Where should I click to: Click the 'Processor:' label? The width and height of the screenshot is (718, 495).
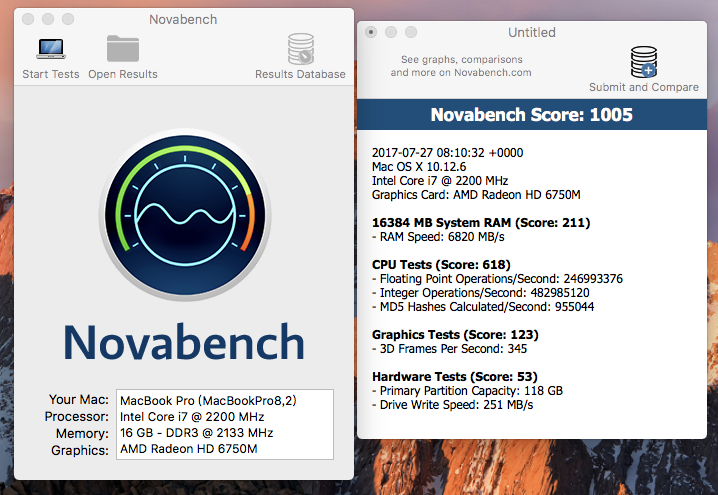76,416
